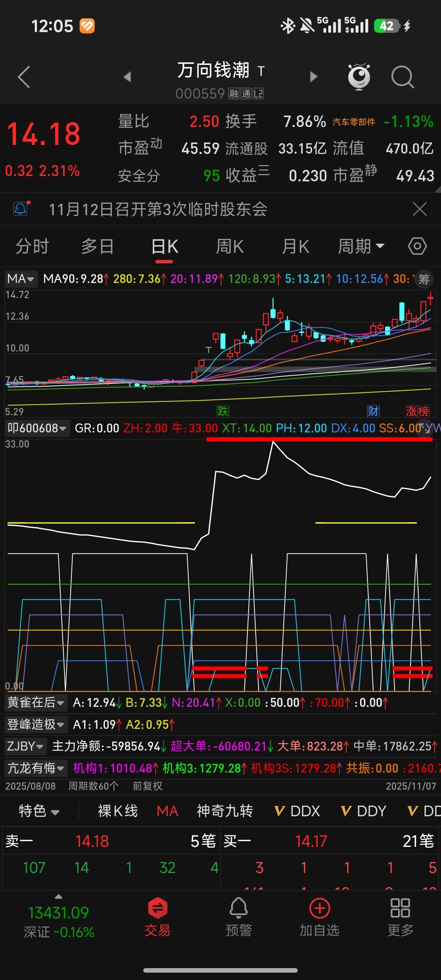441x980 pixels.
Task: Open chart settings hexagon icon
Action: coord(417,246)
